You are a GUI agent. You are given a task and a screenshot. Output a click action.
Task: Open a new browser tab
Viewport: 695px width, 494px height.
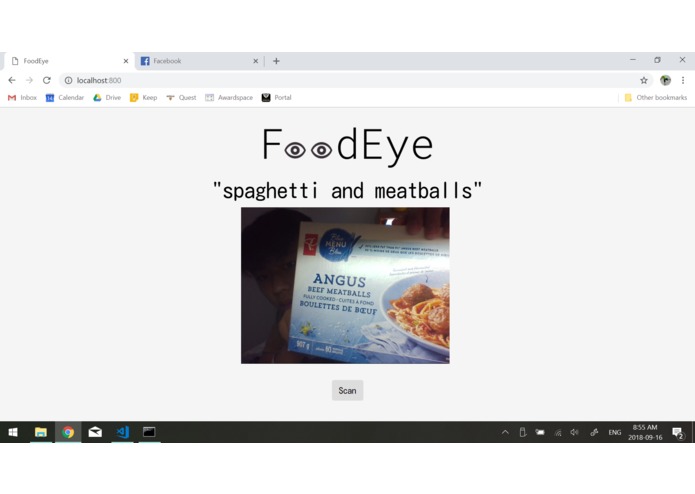pos(276,61)
